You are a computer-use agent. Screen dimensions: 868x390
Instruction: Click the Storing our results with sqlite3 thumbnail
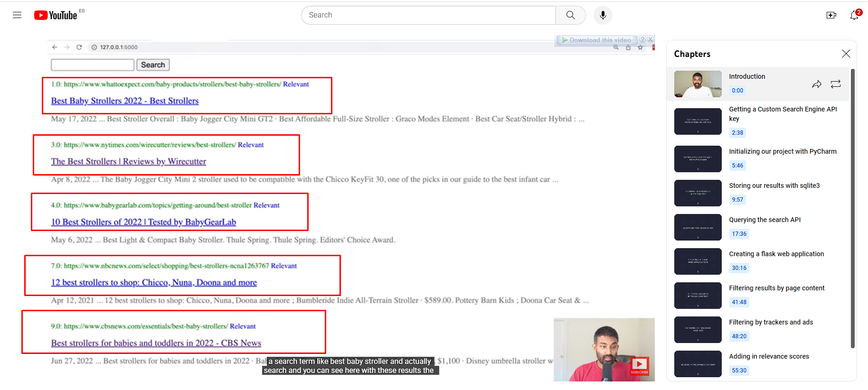698,193
